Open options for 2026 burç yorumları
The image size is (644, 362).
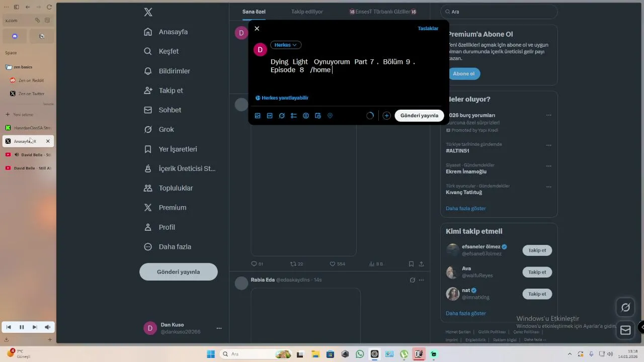(549, 115)
